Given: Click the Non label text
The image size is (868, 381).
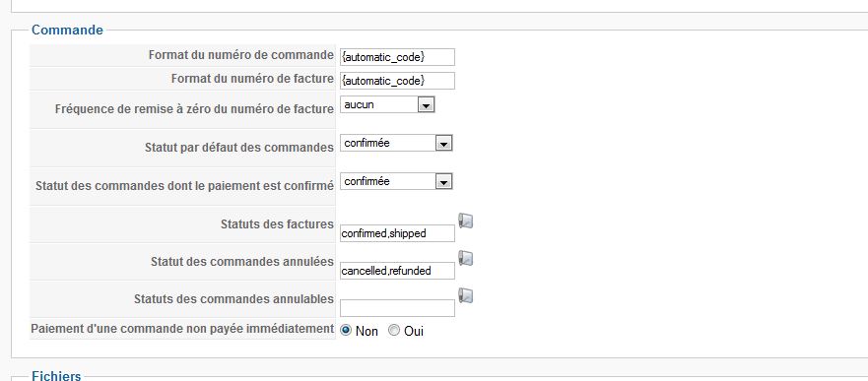Looking at the screenshot, I should (x=367, y=331).
